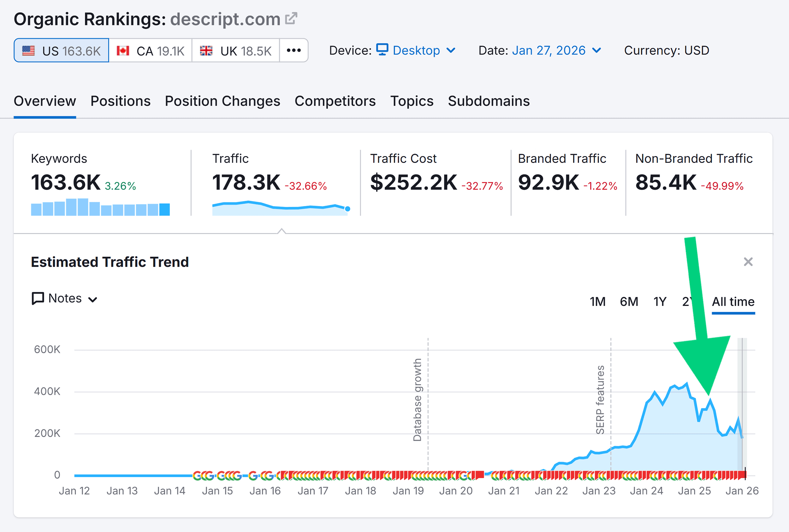Expand the Notes dropdown chevron
This screenshot has width=789, height=532.
[92, 300]
